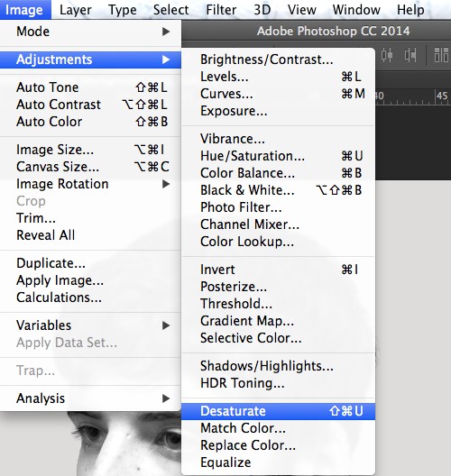The width and height of the screenshot is (451, 476).
Task: Choose Duplicate from the Image menu
Action: pyautogui.click(x=90, y=263)
